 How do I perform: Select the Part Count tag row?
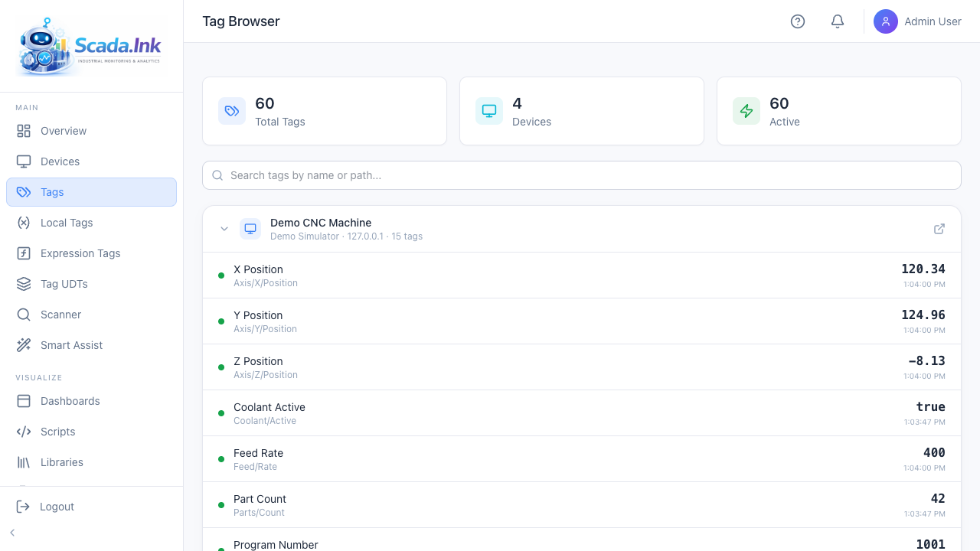click(582, 505)
